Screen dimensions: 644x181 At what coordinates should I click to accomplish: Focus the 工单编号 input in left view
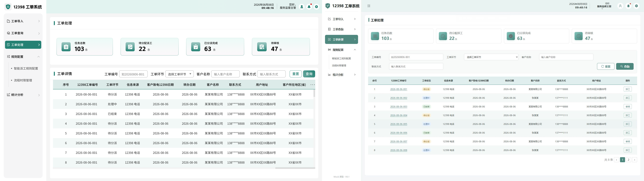coord(133,74)
